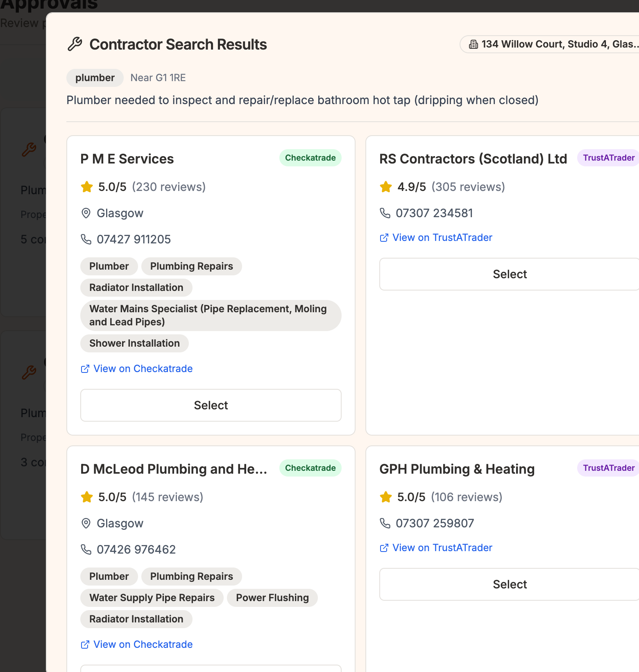Click external link icon on D McLeod Checkatrade link
The image size is (639, 672).
click(85, 645)
